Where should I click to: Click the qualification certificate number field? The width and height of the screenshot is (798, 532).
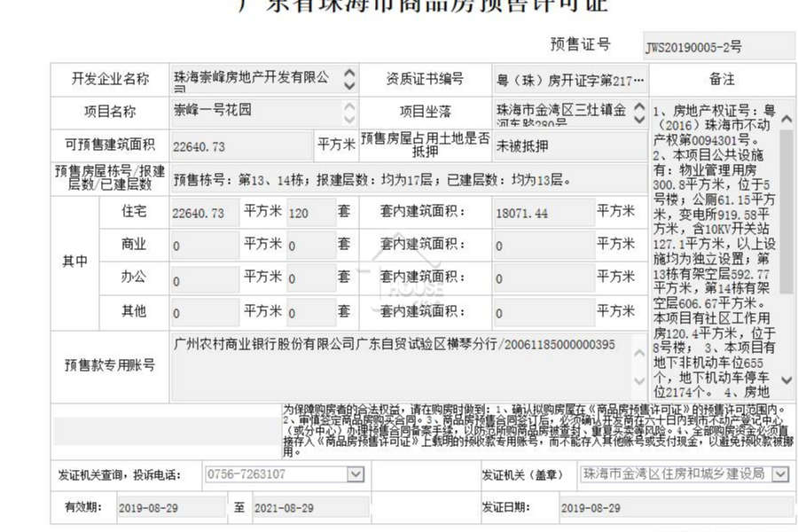coord(570,80)
